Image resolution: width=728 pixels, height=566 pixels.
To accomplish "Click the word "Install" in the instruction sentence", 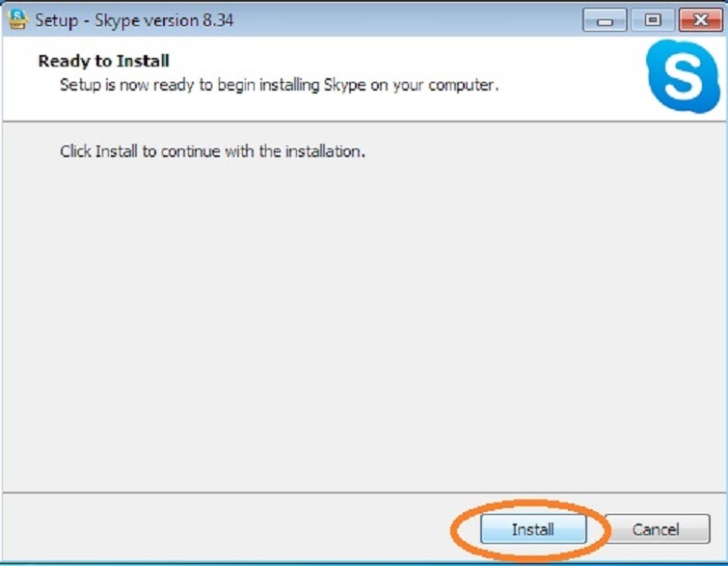I will [117, 151].
